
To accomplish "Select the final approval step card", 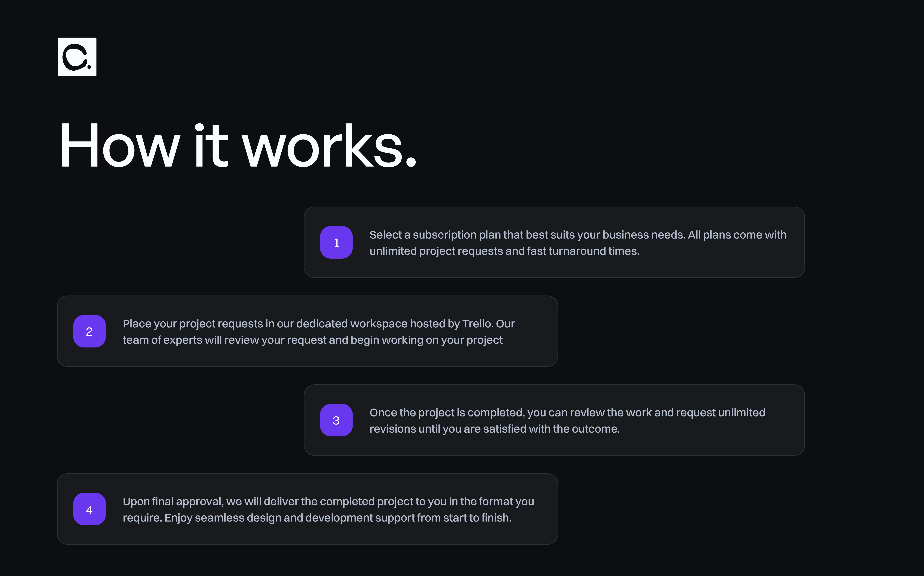I will 308,509.
